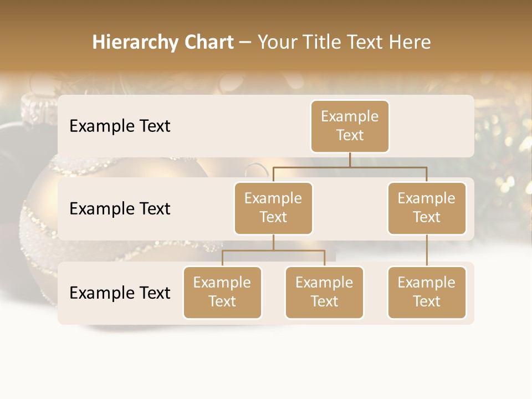Click the bold "Hierarchy Chart" title text
This screenshot has height=399, width=532.
coord(163,42)
